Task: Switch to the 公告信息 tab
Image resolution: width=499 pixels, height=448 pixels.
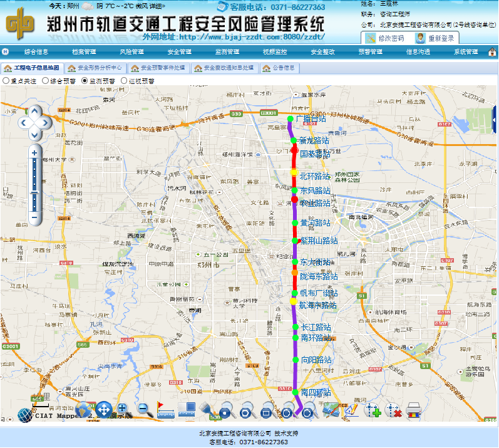Action: [x=279, y=68]
